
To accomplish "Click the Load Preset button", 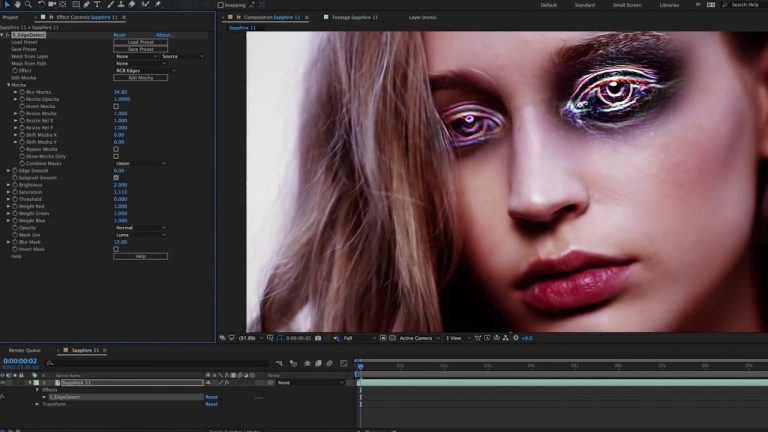I will 140,42.
